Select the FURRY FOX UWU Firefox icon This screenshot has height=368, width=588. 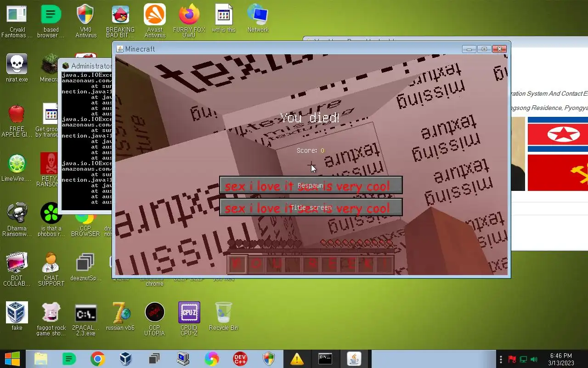click(189, 21)
